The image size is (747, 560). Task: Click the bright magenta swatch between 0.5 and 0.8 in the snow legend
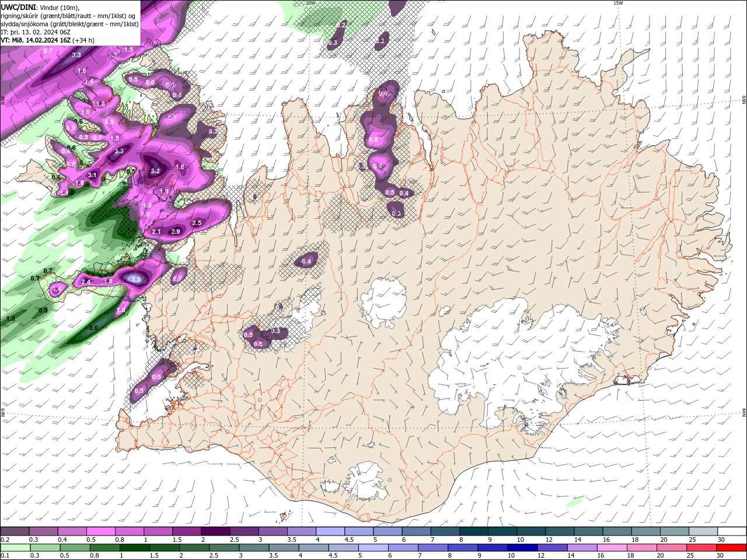click(100, 531)
